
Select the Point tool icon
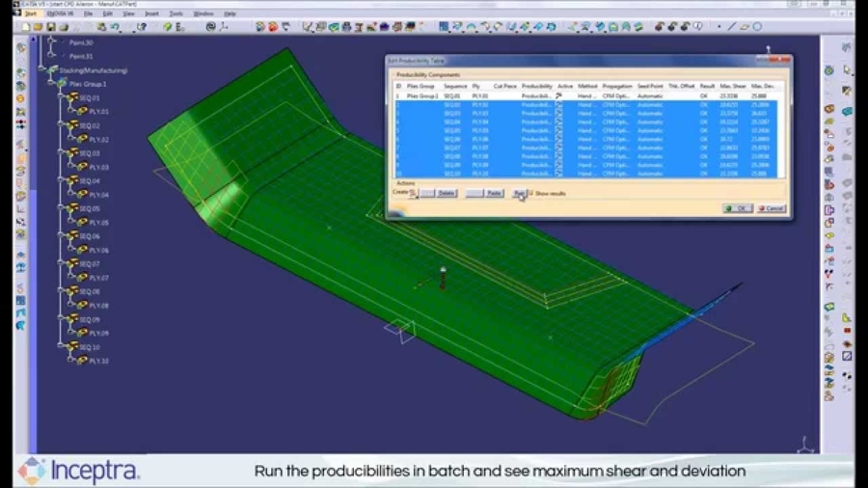(x=719, y=27)
